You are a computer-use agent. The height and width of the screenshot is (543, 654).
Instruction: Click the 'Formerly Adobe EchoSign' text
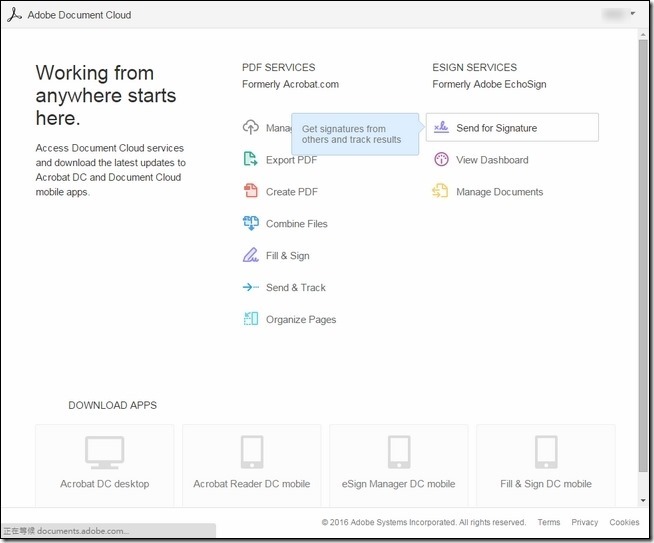click(x=489, y=84)
